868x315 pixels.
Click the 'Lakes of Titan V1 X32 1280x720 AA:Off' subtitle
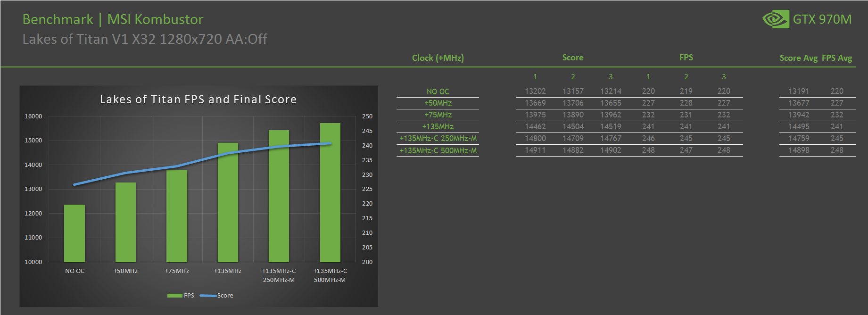(145, 39)
